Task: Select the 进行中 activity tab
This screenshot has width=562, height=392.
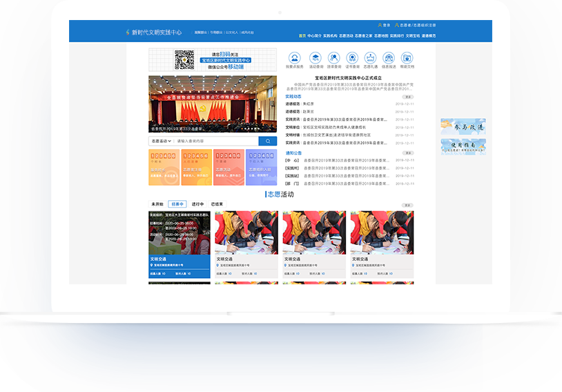Action: click(x=197, y=204)
